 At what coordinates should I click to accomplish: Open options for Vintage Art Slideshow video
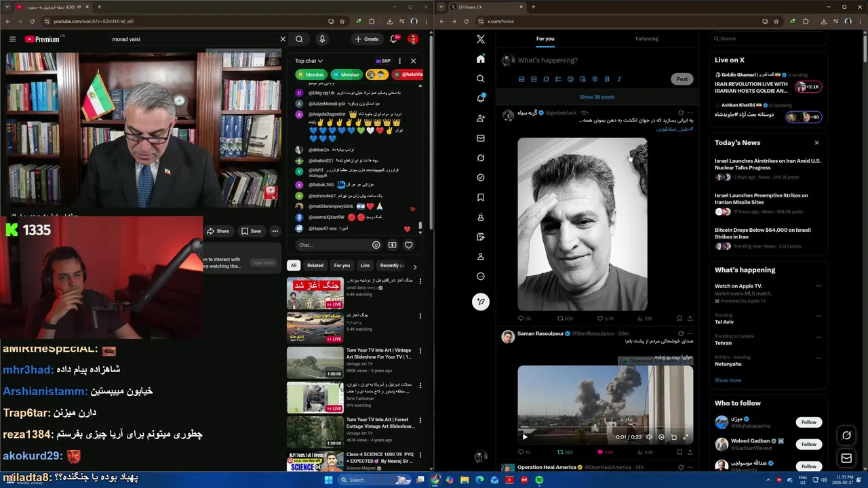click(420, 351)
